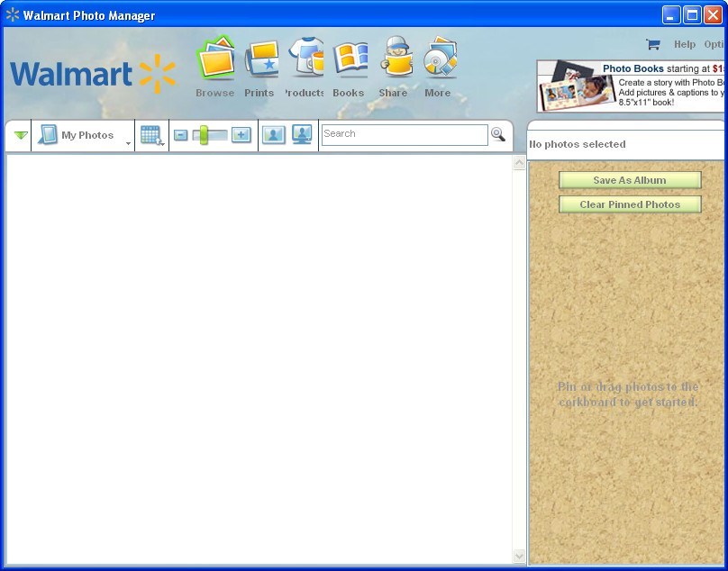This screenshot has width=728, height=571.
Task: Open the Browse section icon
Action: tap(215, 58)
